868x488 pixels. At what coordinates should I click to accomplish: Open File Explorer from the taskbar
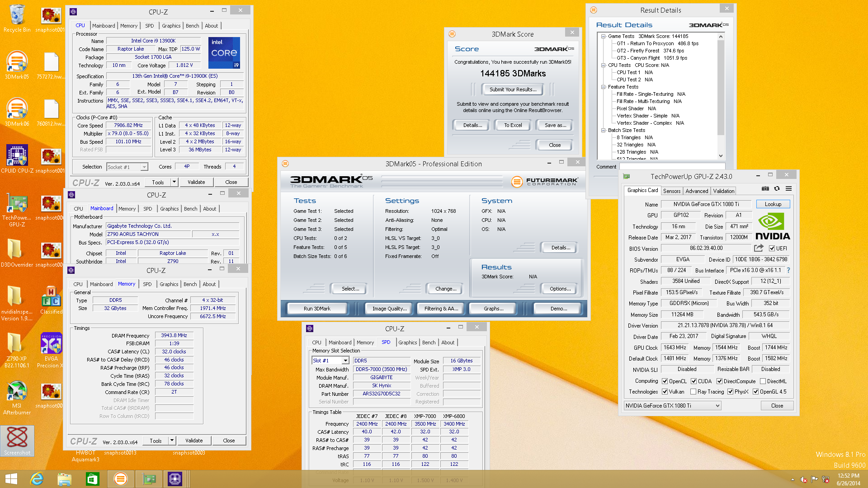point(65,479)
